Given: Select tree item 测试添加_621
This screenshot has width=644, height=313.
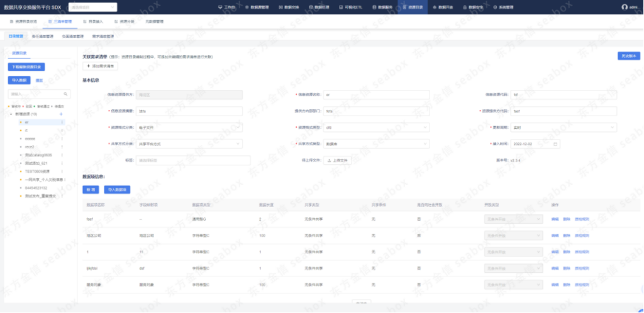Looking at the screenshot, I should pyautogui.click(x=36, y=163).
